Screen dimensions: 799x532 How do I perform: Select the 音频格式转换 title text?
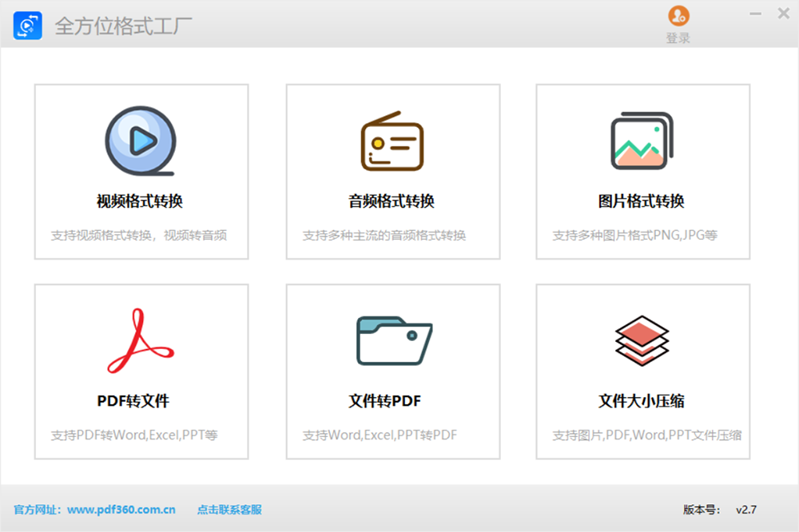pyautogui.click(x=392, y=201)
